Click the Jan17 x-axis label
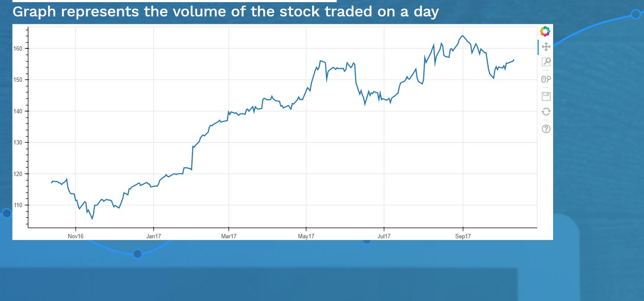This screenshot has height=301, width=644. tap(154, 236)
